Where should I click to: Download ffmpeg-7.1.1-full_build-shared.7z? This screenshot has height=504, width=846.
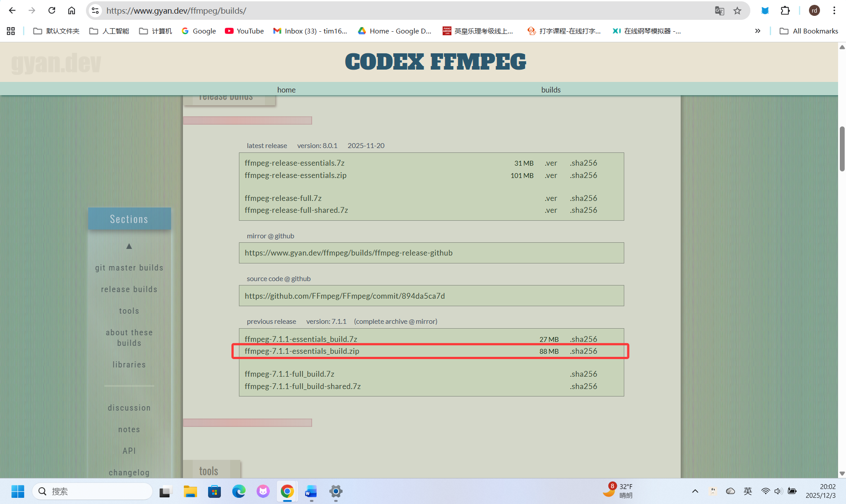pos(303,386)
